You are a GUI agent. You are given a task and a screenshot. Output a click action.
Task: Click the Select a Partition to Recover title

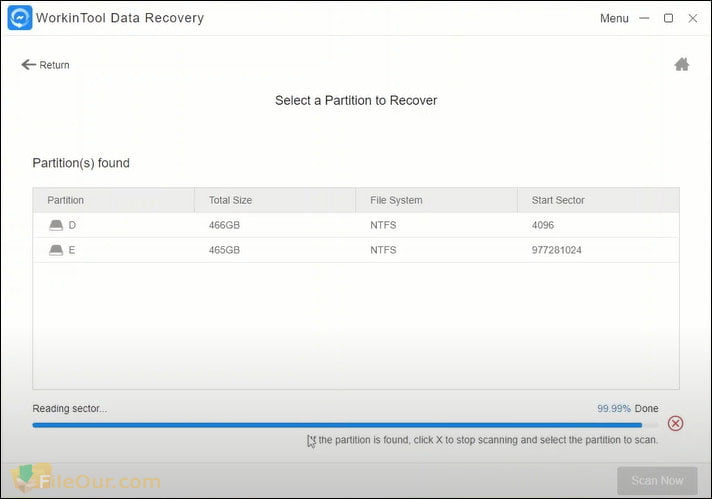tap(356, 100)
